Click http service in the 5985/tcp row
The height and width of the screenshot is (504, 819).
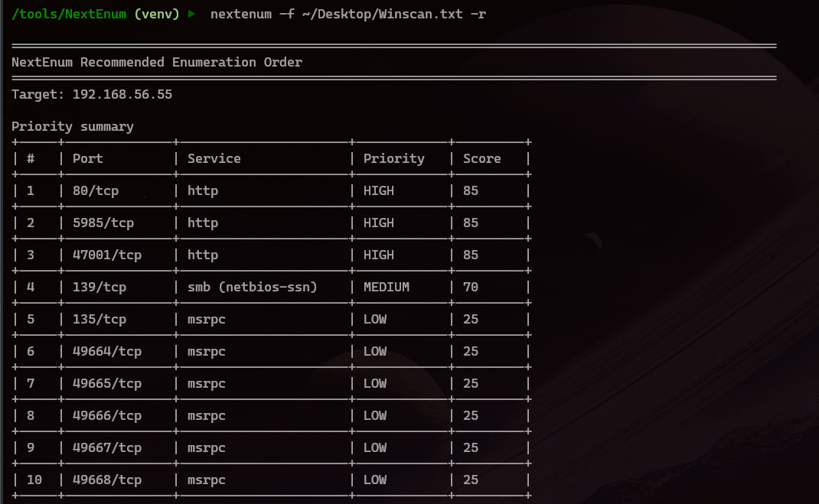(x=203, y=223)
